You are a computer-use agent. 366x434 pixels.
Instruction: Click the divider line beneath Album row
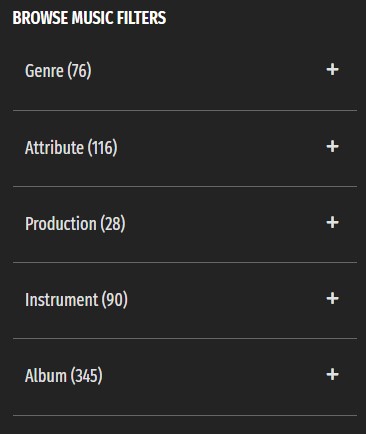(185, 415)
